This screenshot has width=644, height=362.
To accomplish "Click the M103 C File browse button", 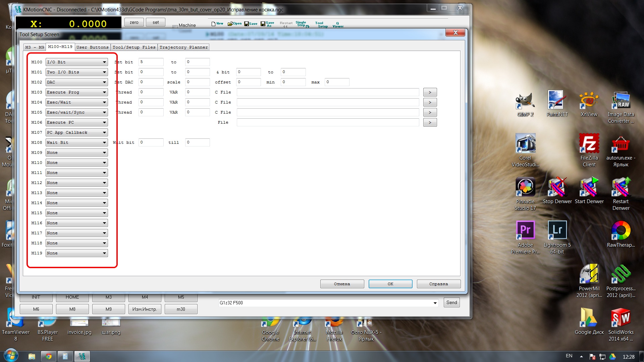I will [x=430, y=92].
